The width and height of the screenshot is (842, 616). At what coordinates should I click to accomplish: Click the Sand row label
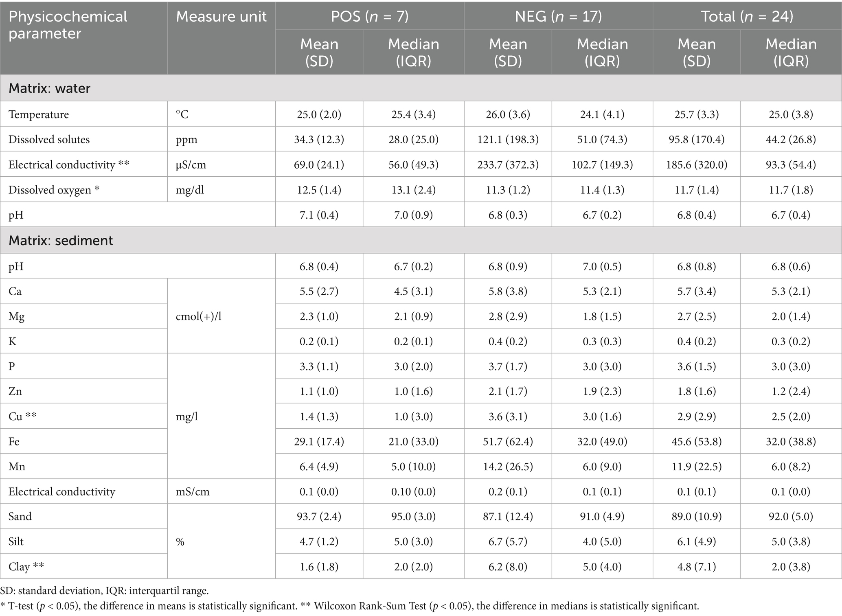(x=20, y=516)
